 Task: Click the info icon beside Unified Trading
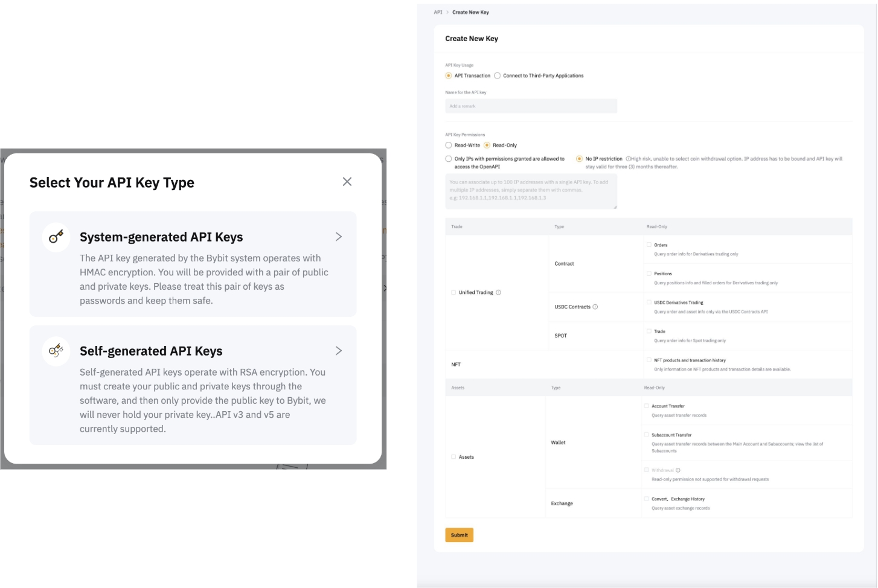point(498,292)
